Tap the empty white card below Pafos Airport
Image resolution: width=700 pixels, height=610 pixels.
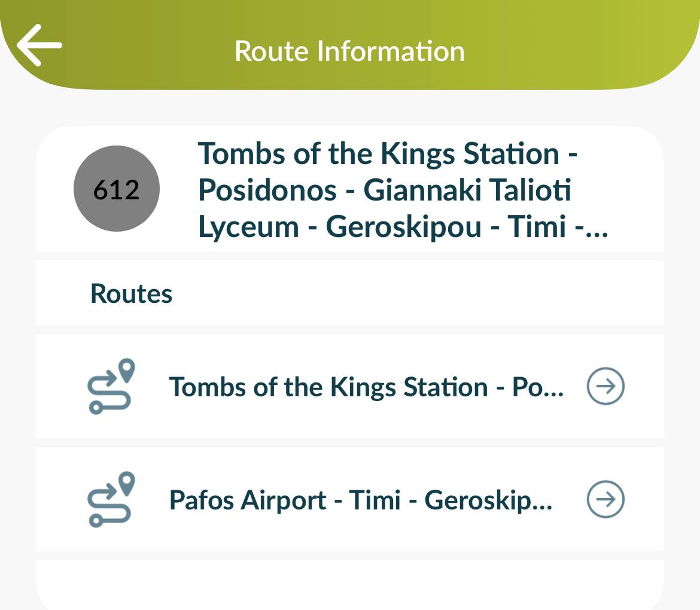349,585
